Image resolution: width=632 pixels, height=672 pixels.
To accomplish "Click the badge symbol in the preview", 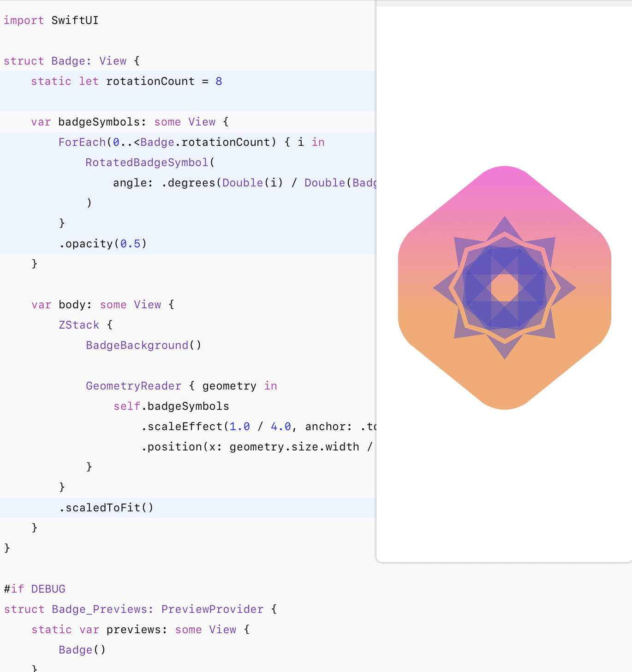I will (x=505, y=288).
